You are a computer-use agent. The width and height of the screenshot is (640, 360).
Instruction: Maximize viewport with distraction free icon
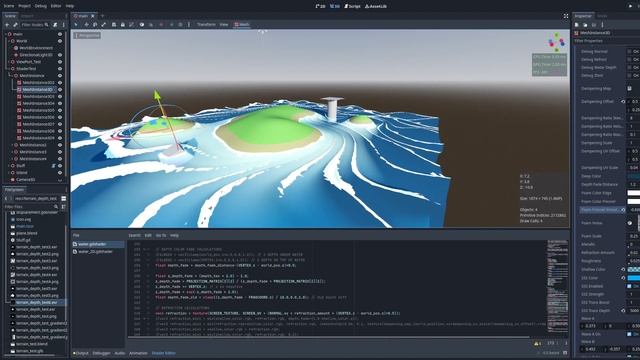[566, 16]
